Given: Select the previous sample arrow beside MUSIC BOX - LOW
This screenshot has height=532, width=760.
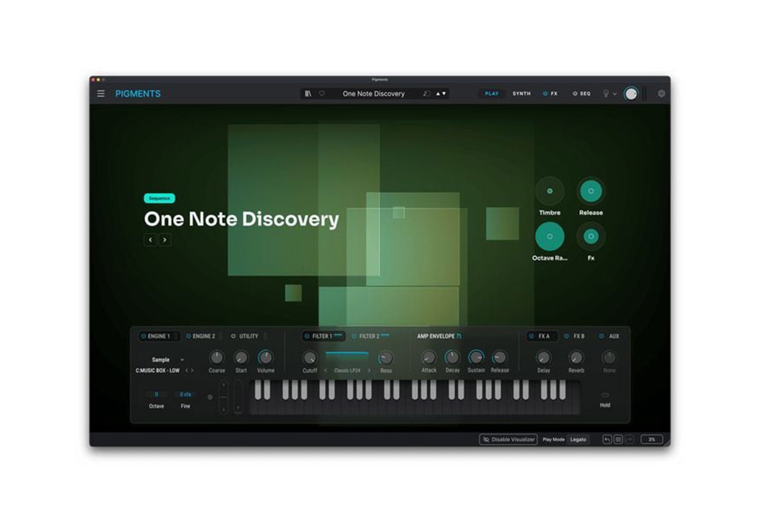Looking at the screenshot, I should 187,370.
